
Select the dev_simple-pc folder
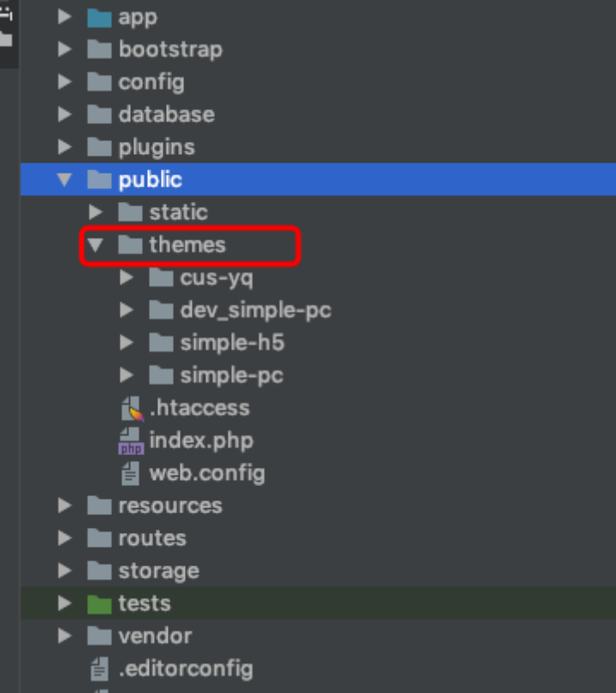256,311
